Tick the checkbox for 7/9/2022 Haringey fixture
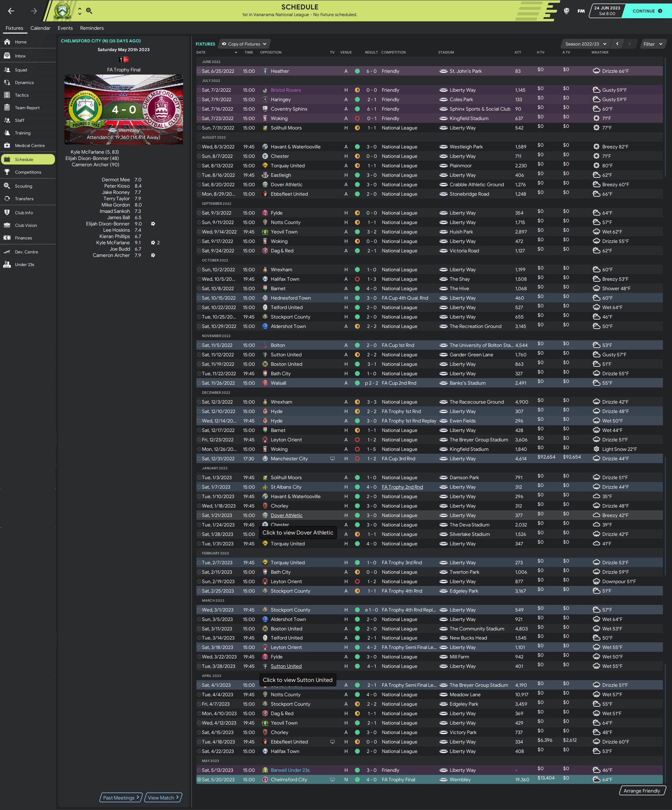 coord(199,99)
